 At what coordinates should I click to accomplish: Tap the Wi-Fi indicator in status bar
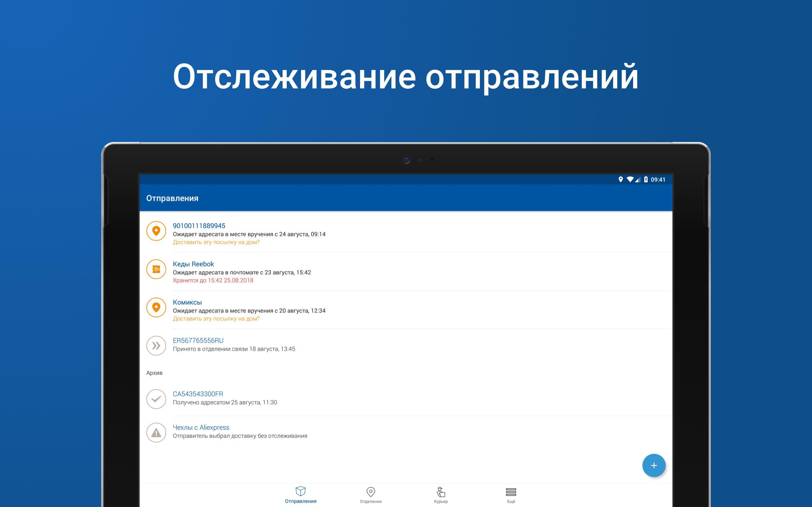(x=630, y=179)
